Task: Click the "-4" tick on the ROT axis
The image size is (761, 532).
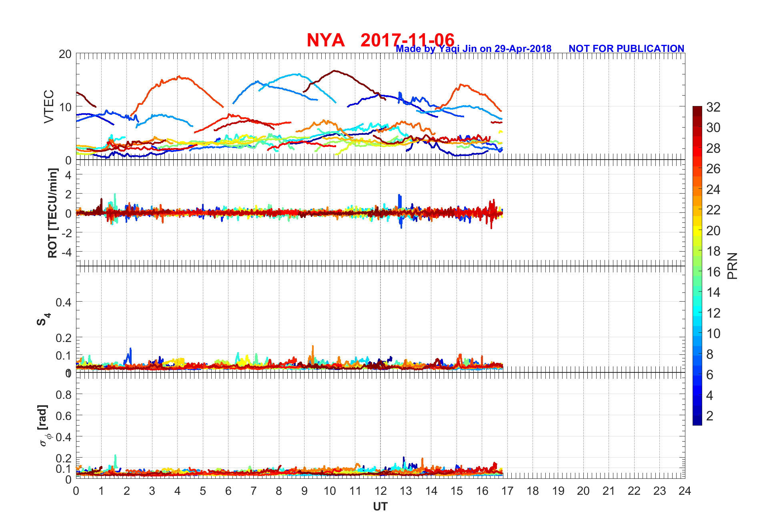Action: [x=66, y=252]
